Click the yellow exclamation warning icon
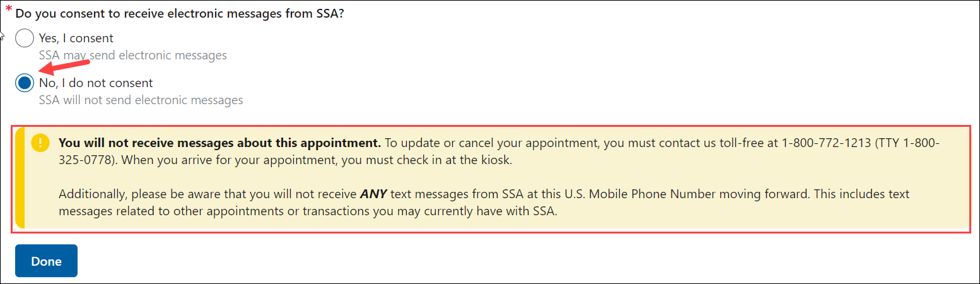The image size is (980, 284). pos(40,143)
